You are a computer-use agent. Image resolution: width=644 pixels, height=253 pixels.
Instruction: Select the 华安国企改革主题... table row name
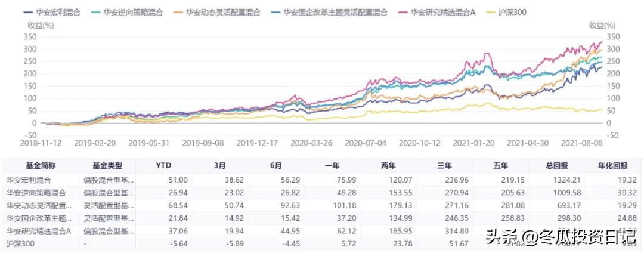(38, 218)
